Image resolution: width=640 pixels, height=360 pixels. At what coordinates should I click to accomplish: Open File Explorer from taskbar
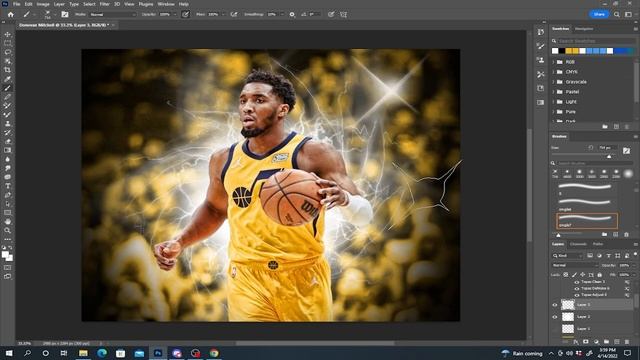tap(83, 353)
